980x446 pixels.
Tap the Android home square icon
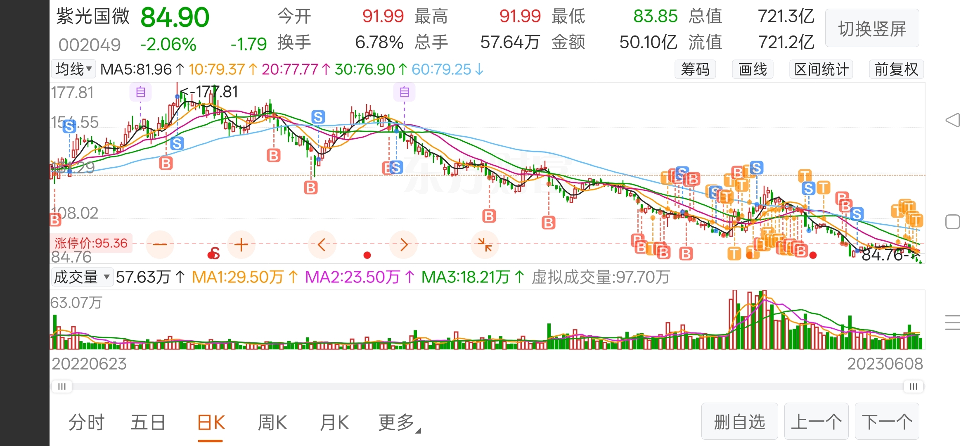click(x=953, y=222)
